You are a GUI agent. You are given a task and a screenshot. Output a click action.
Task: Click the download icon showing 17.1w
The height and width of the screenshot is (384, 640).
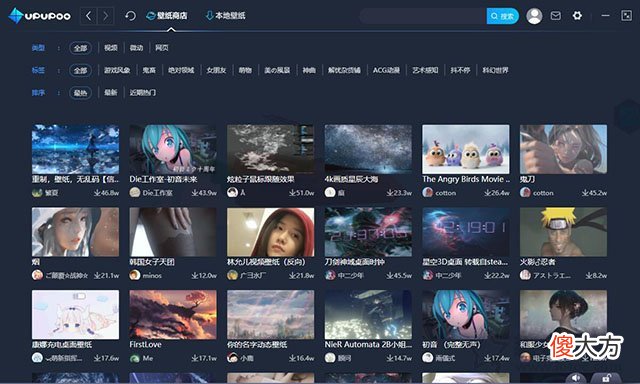click(x=195, y=358)
